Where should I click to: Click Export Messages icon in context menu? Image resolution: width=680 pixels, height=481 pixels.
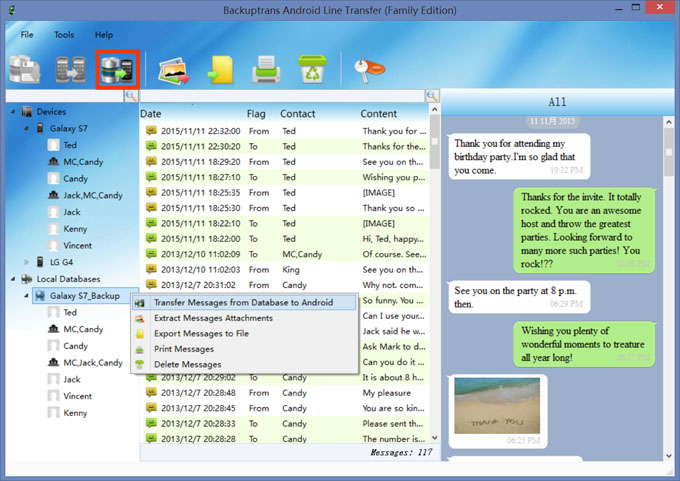140,334
